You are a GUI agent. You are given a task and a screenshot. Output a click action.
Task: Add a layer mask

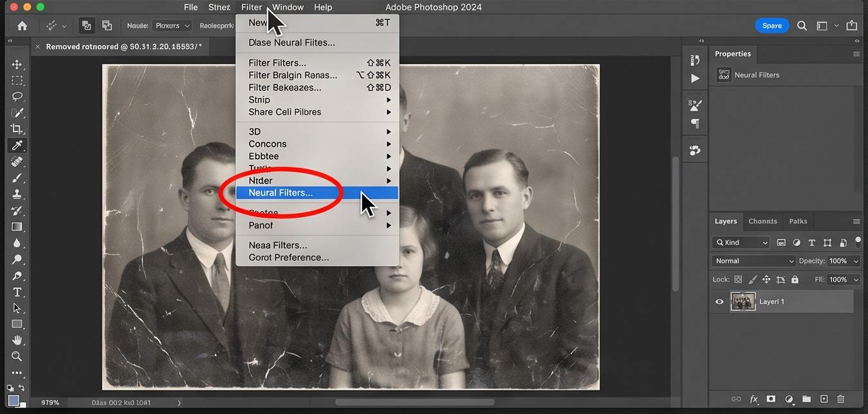pyautogui.click(x=771, y=399)
